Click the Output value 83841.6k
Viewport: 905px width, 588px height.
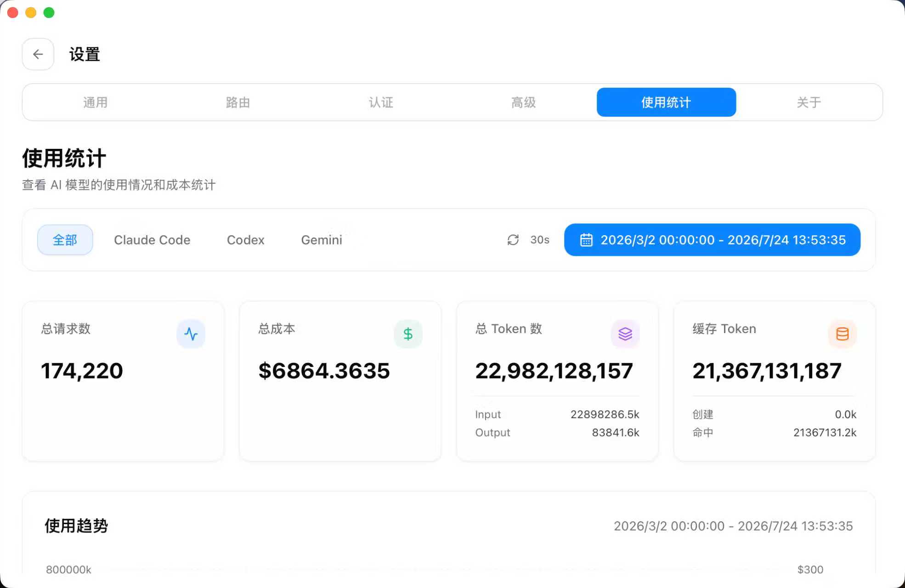[x=616, y=432]
